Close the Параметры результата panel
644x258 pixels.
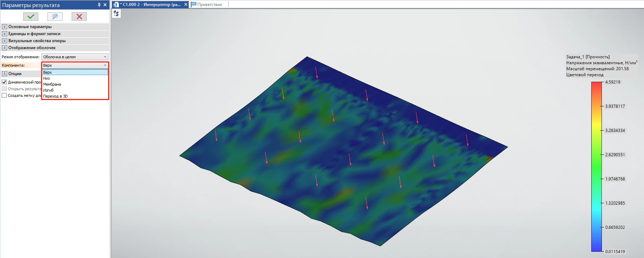click(x=105, y=5)
